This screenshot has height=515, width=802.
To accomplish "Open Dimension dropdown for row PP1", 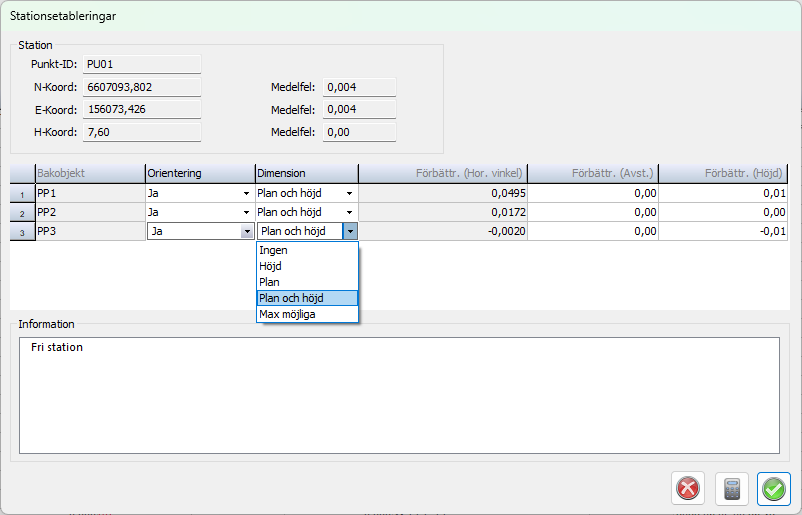I will (349, 193).
